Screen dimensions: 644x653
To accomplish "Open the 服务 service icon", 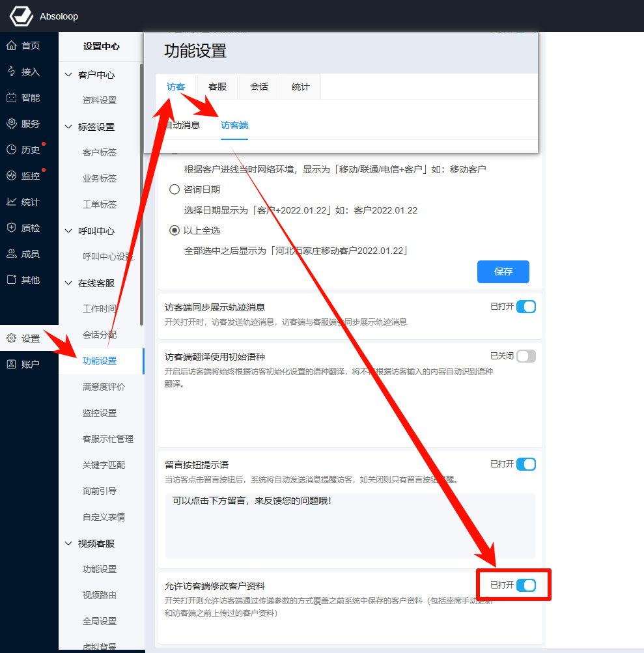I will click(x=12, y=124).
